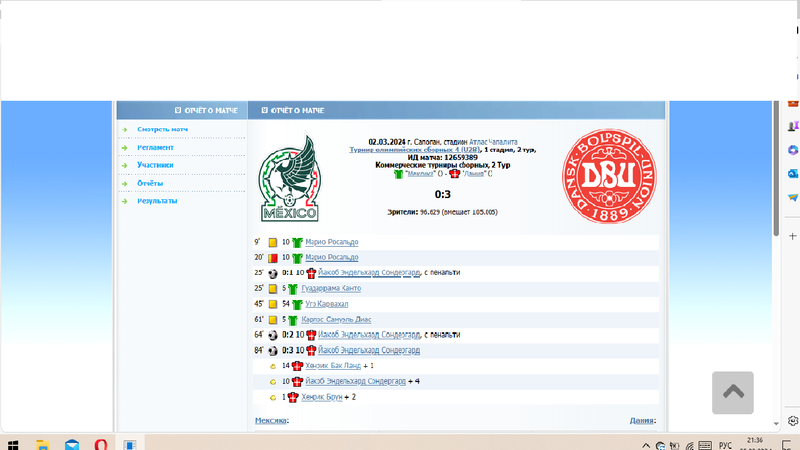Image resolution: width=800 pixels, height=450 pixels.
Task: Open Участники in left menu
Action: coord(155,165)
